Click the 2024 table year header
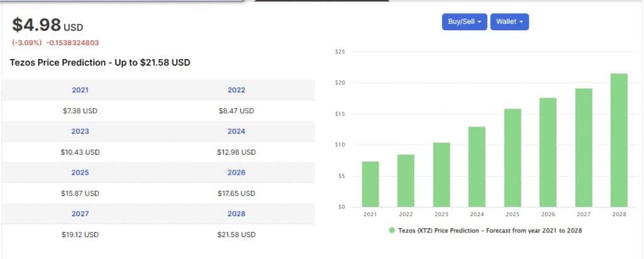 236,131
